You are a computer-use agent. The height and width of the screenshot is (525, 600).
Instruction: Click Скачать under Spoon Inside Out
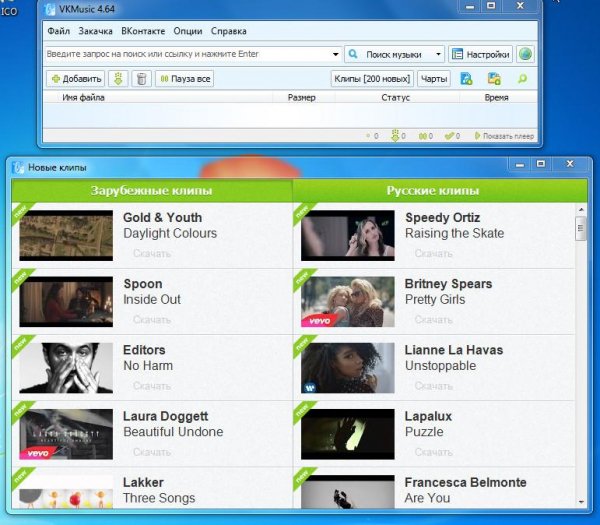152,320
